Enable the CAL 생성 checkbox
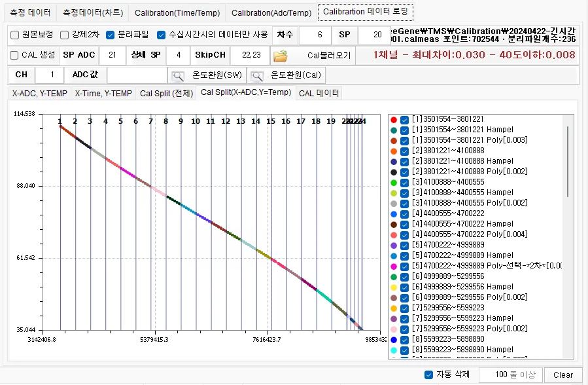This screenshot has width=588, height=385. coord(14,55)
